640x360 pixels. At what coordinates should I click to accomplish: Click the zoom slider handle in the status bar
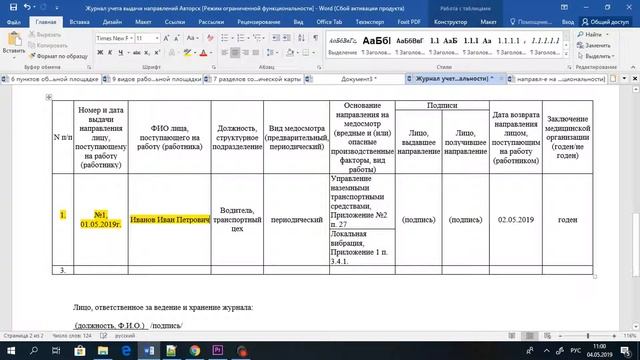(x=588, y=336)
